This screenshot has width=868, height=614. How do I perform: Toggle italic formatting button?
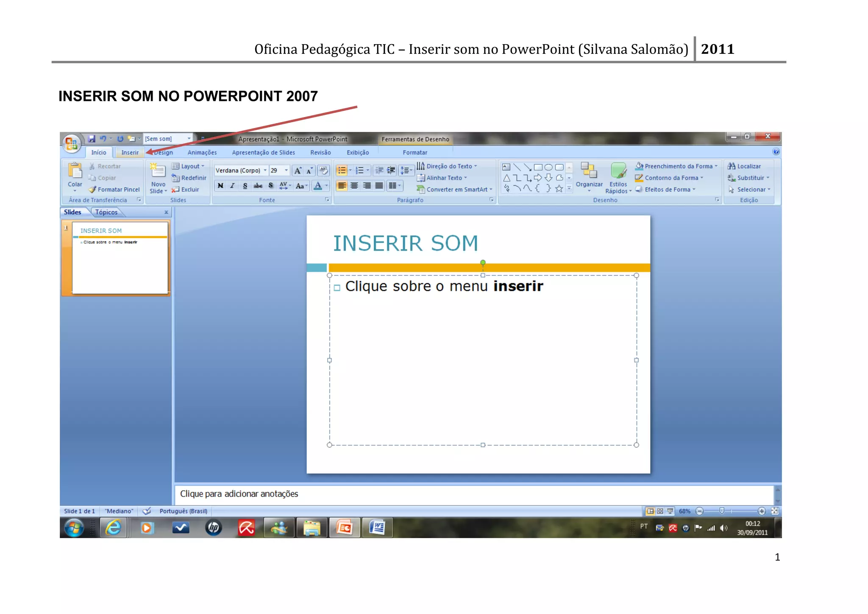(232, 186)
